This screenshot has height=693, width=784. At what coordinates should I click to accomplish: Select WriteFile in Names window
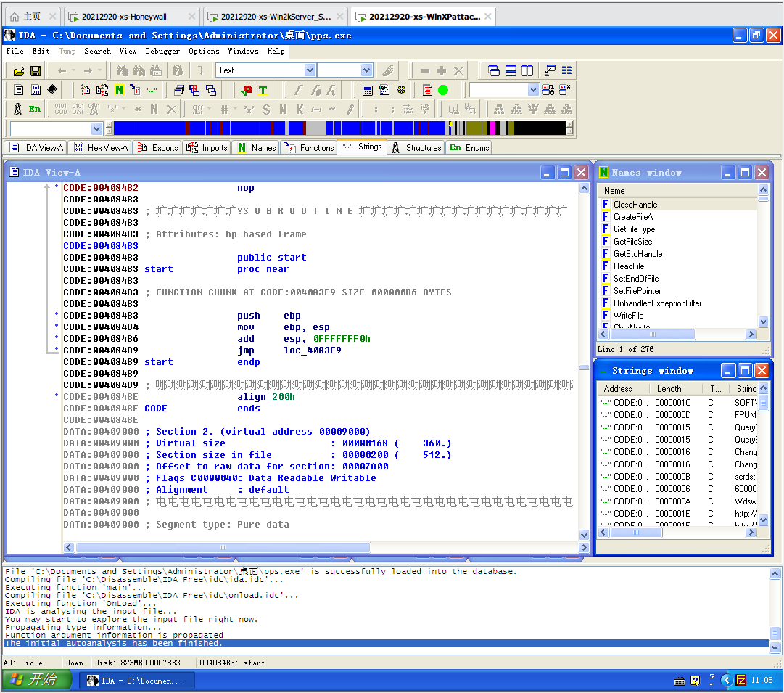tap(629, 316)
